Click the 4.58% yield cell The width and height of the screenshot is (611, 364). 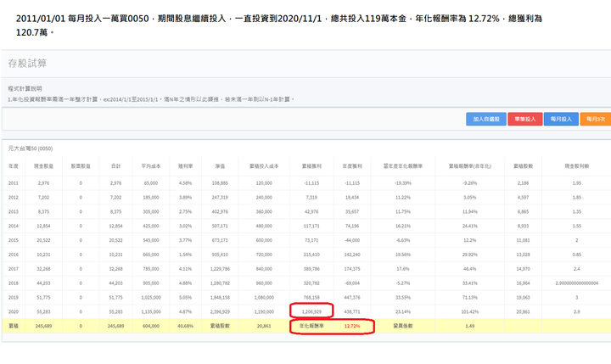click(x=186, y=182)
